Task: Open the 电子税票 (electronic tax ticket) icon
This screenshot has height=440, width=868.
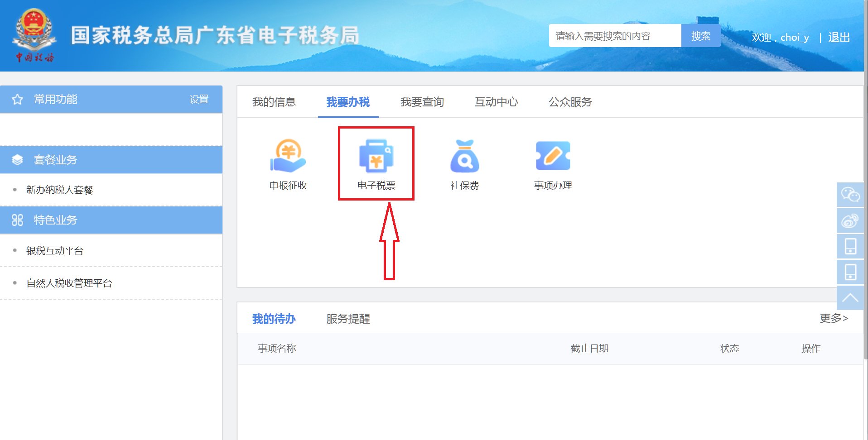Action: [x=376, y=162]
